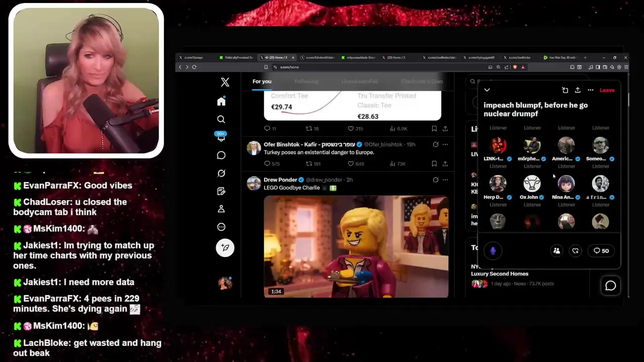Bookmark Ofer Binshtok's Turkey post

coord(434,163)
